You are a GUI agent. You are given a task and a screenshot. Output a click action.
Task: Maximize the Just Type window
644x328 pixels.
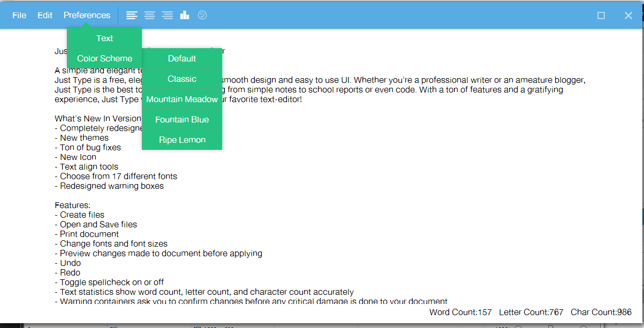click(601, 16)
